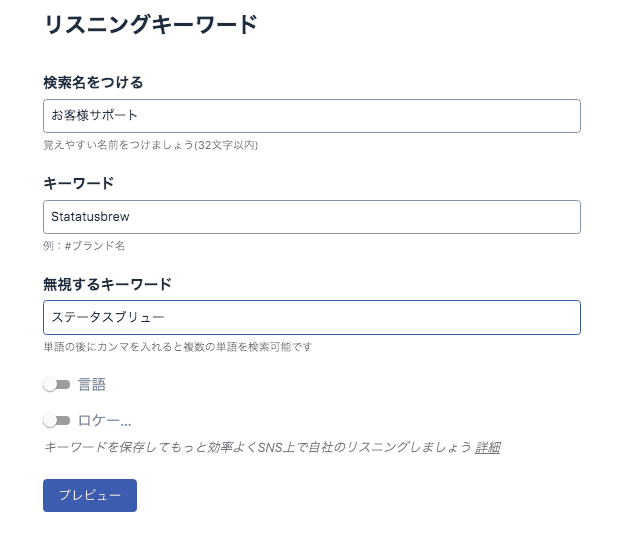Focus the keyword field containing Statatusbrew

click(311, 217)
